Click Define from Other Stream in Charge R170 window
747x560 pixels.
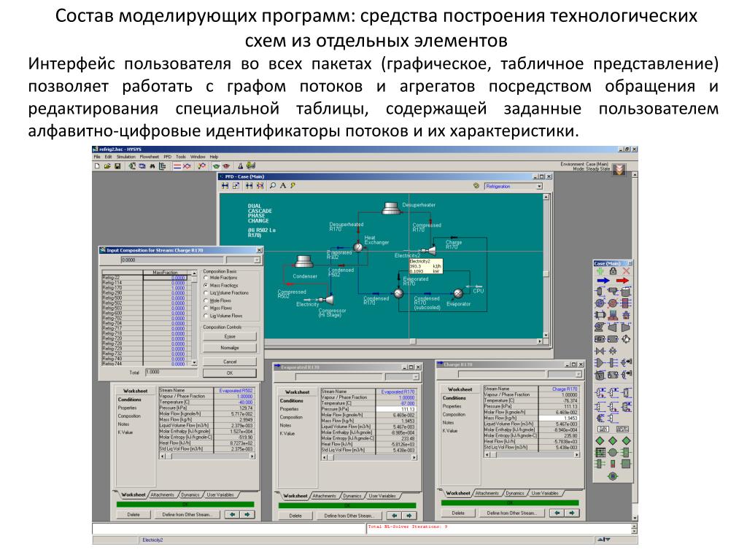(x=511, y=513)
